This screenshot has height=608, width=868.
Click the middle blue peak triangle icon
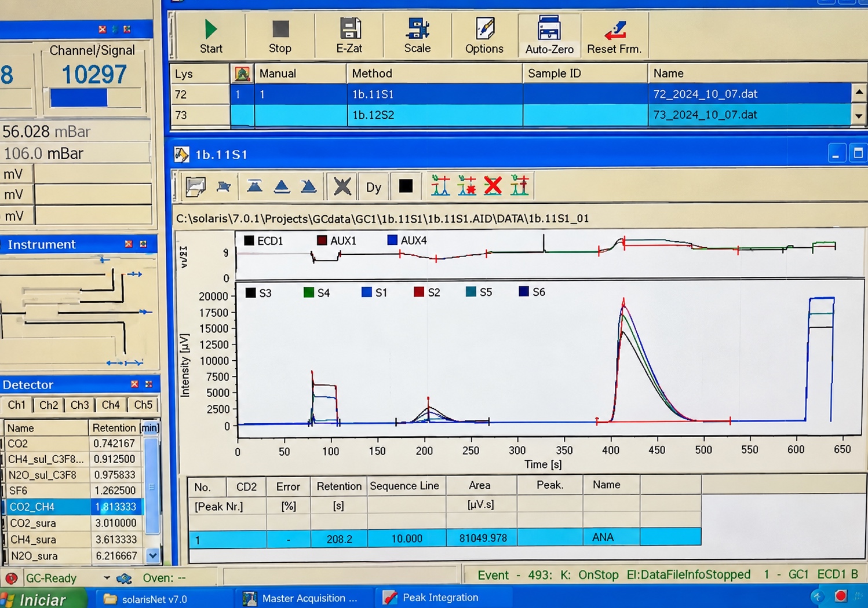tap(282, 186)
